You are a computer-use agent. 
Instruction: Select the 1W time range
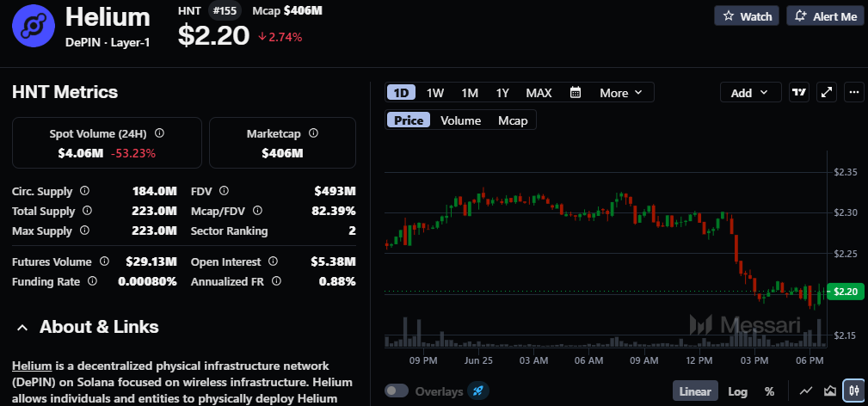pos(435,93)
